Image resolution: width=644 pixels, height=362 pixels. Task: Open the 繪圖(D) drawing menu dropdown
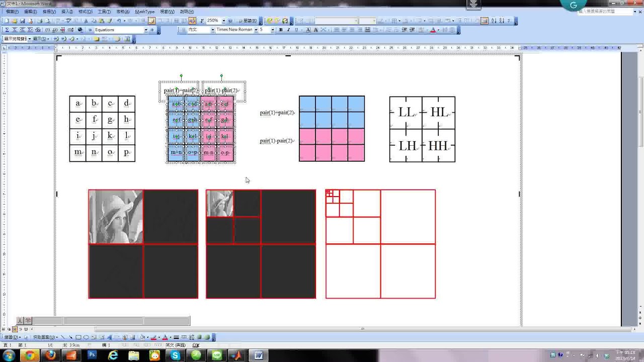14,337
